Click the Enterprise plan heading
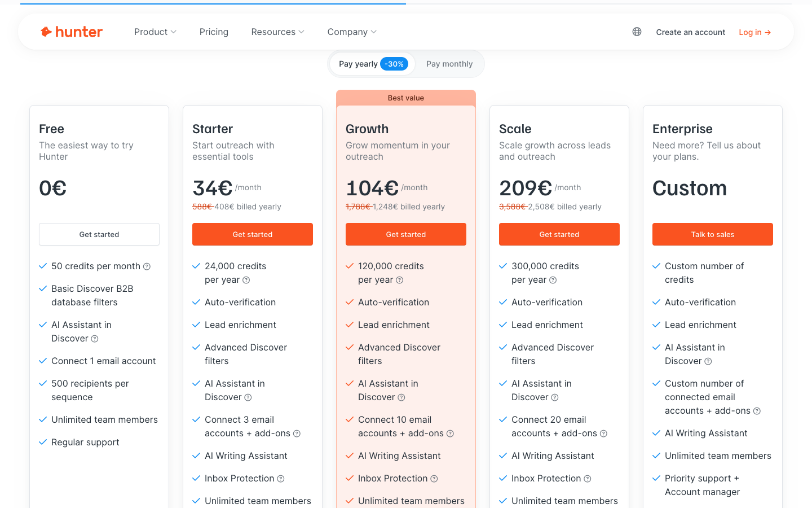812x508 pixels. pyautogui.click(x=682, y=129)
